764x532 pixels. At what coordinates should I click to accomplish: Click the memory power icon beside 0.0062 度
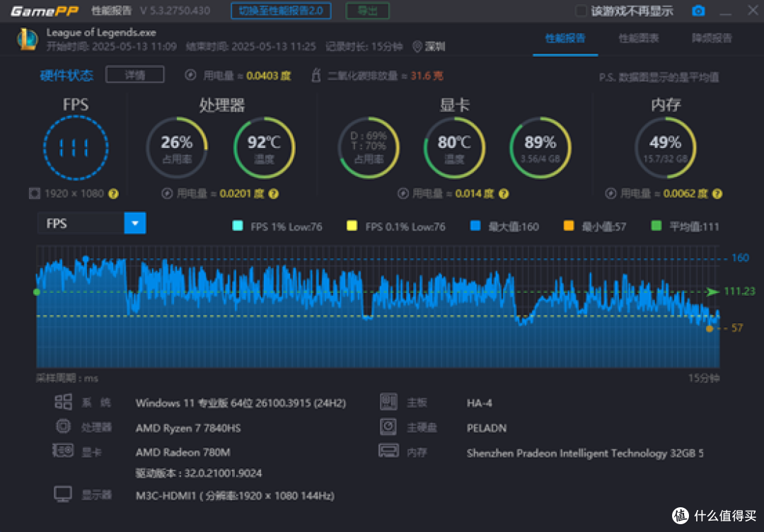click(x=610, y=193)
